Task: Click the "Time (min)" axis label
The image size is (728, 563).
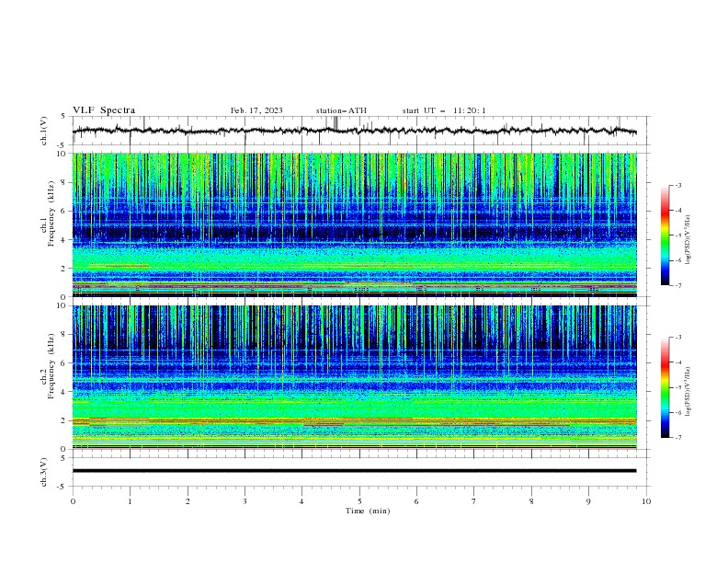Action: point(368,511)
